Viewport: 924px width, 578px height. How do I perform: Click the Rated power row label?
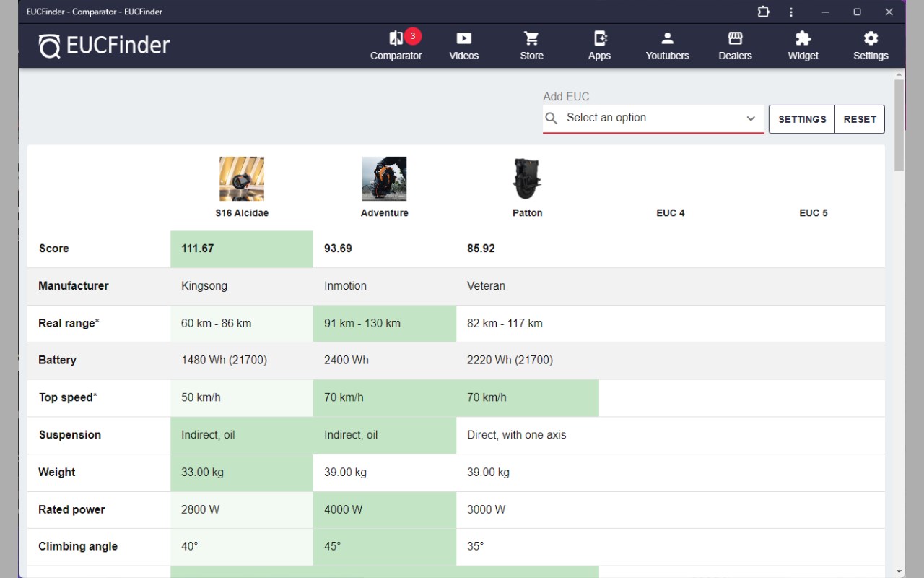[x=71, y=509]
